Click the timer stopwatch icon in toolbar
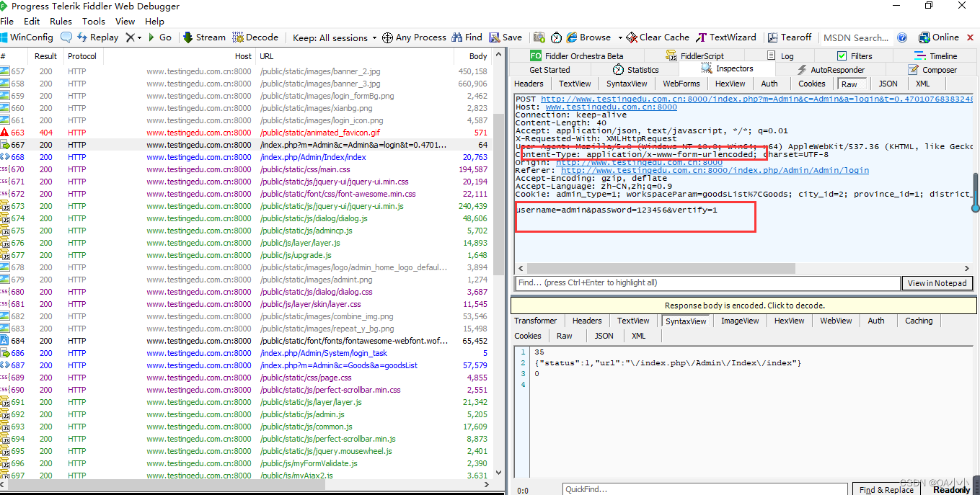 pyautogui.click(x=556, y=37)
